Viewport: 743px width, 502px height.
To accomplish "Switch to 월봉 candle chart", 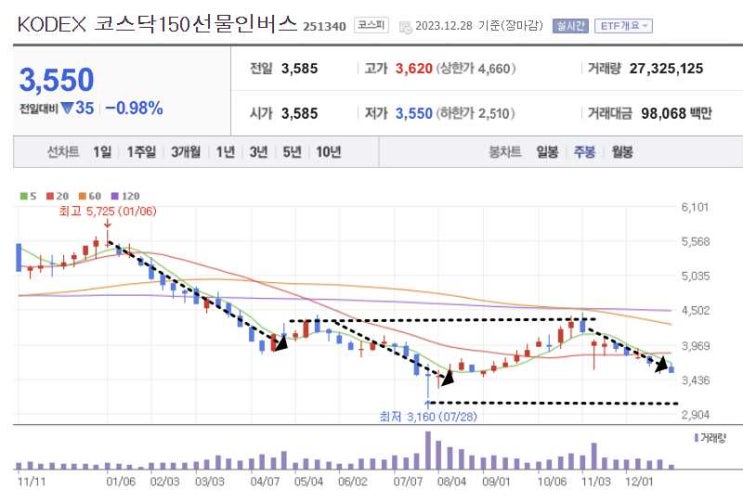I will pos(622,152).
